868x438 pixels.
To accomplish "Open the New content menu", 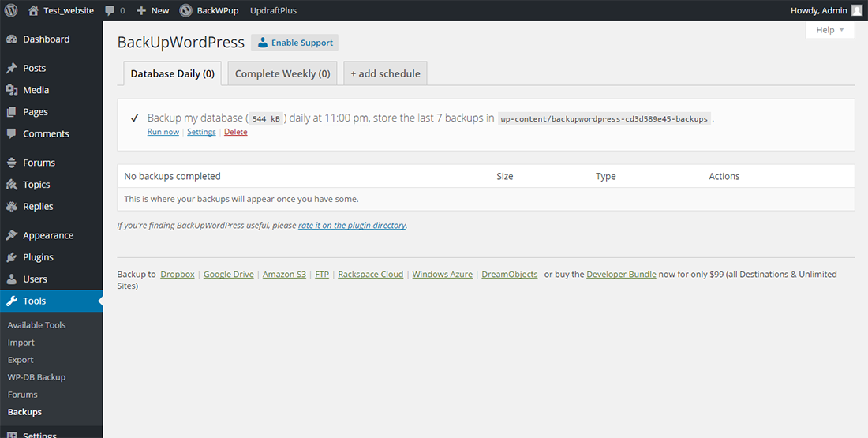I will (x=153, y=10).
